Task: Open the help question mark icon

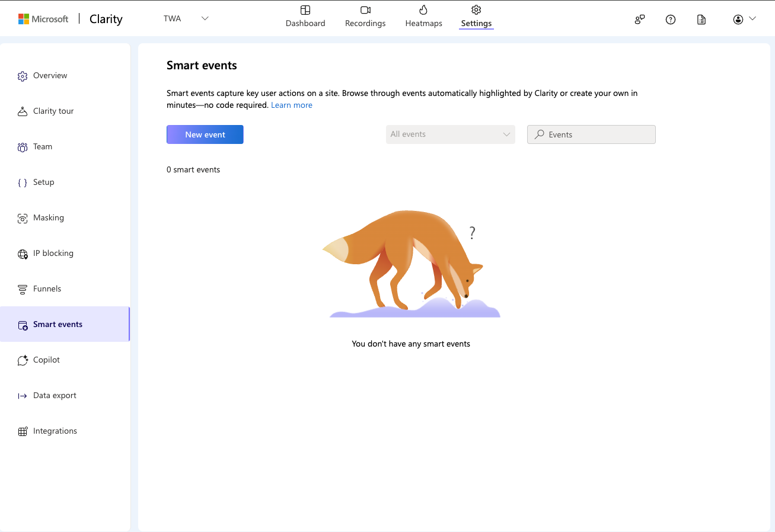Action: click(x=671, y=20)
